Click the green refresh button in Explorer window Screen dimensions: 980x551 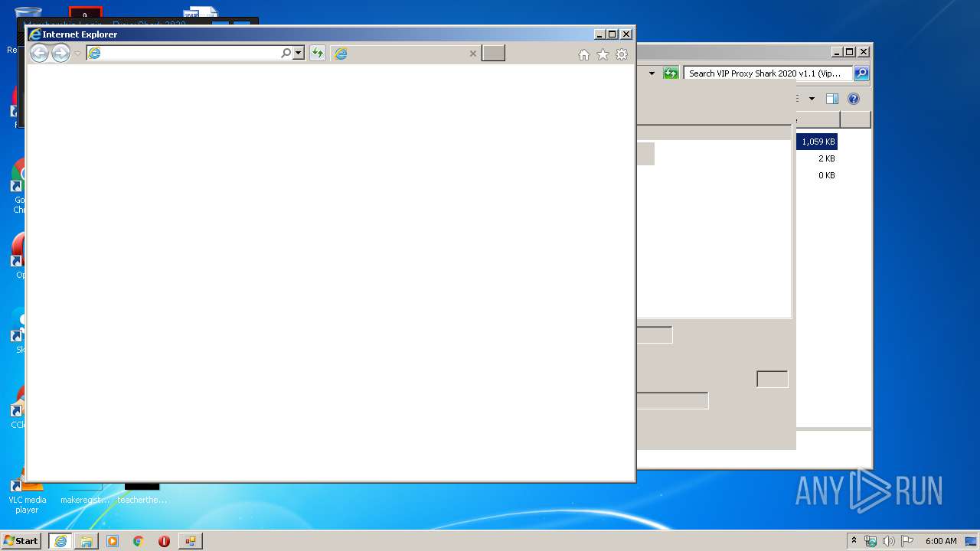pyautogui.click(x=671, y=73)
